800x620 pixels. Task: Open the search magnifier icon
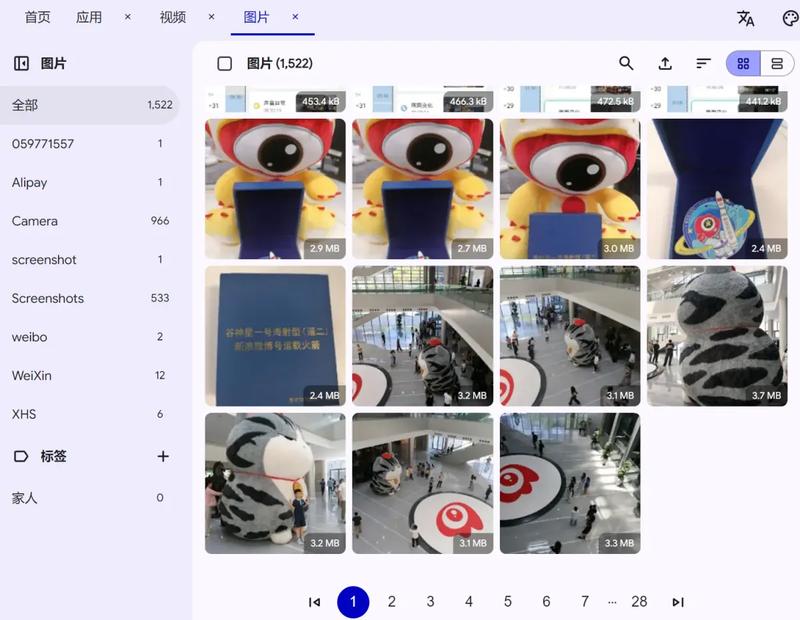pyautogui.click(x=626, y=63)
